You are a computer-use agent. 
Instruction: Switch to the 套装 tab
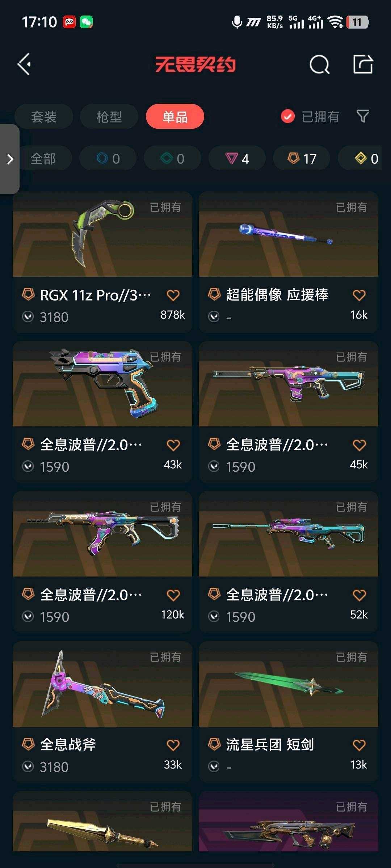(x=44, y=116)
